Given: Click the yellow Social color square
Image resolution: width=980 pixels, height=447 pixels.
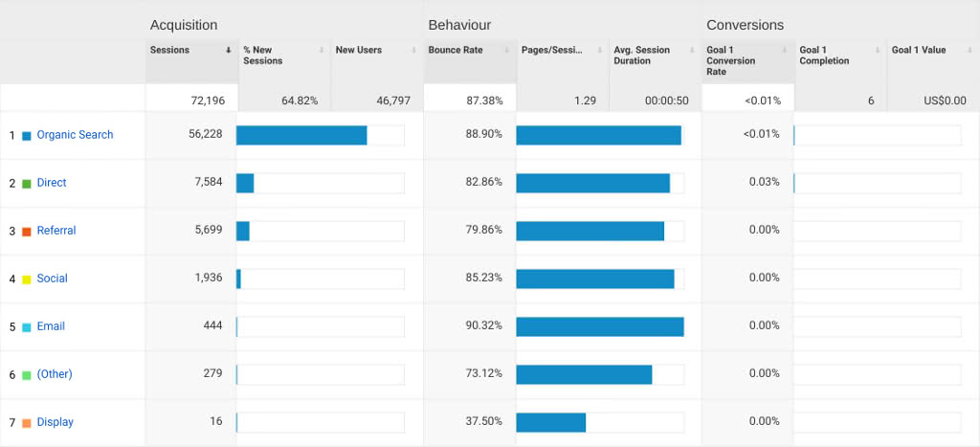Looking at the screenshot, I should 27,279.
